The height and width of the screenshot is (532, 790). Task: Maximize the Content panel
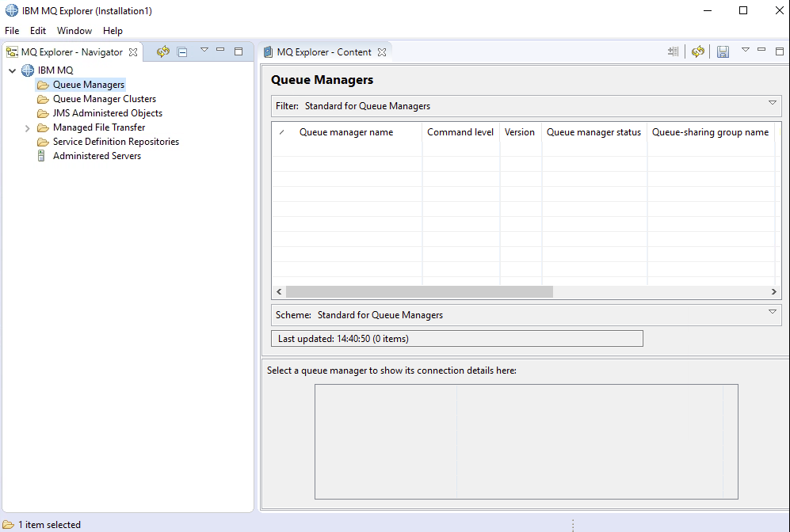pos(780,51)
